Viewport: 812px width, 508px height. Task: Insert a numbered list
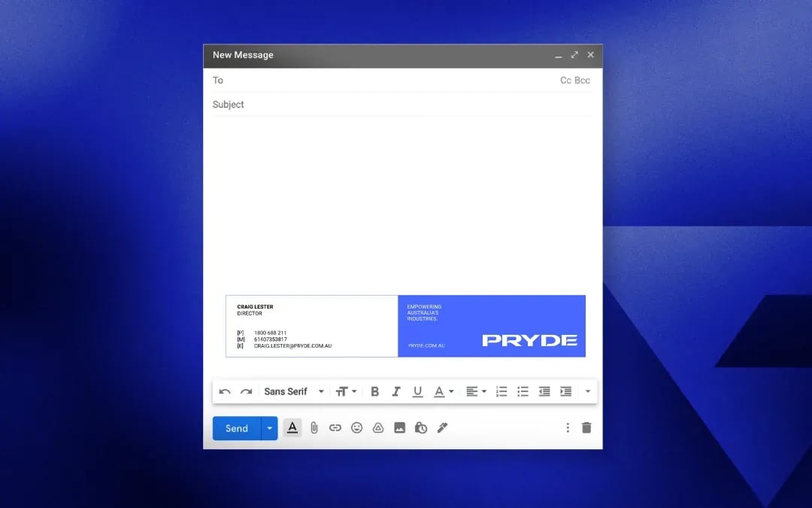(501, 391)
